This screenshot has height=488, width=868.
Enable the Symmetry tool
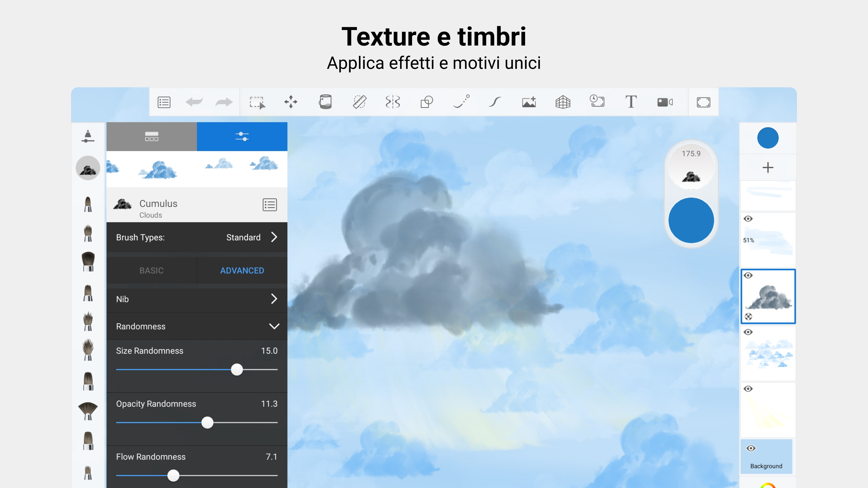click(392, 102)
